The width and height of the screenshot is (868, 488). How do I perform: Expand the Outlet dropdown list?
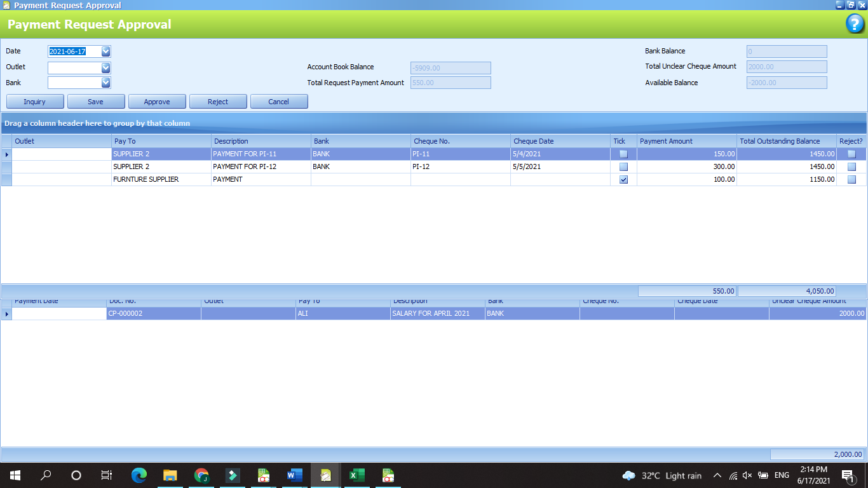(x=105, y=67)
